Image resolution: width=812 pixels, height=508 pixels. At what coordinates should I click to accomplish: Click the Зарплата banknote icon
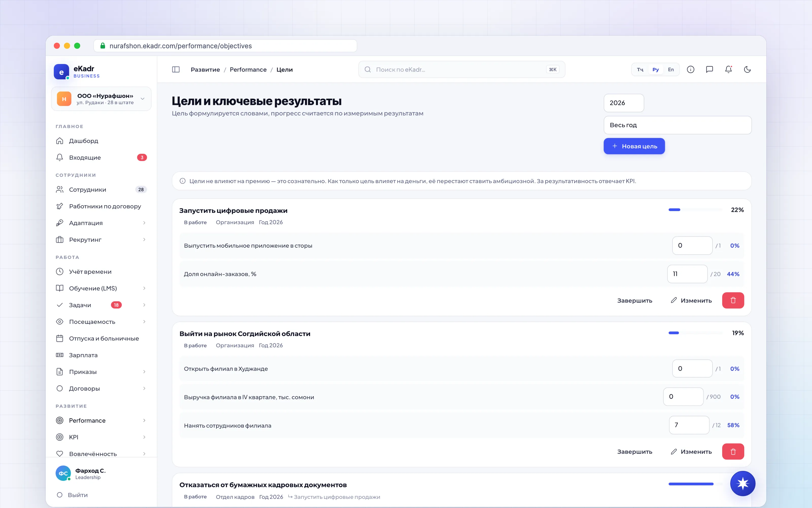click(60, 355)
